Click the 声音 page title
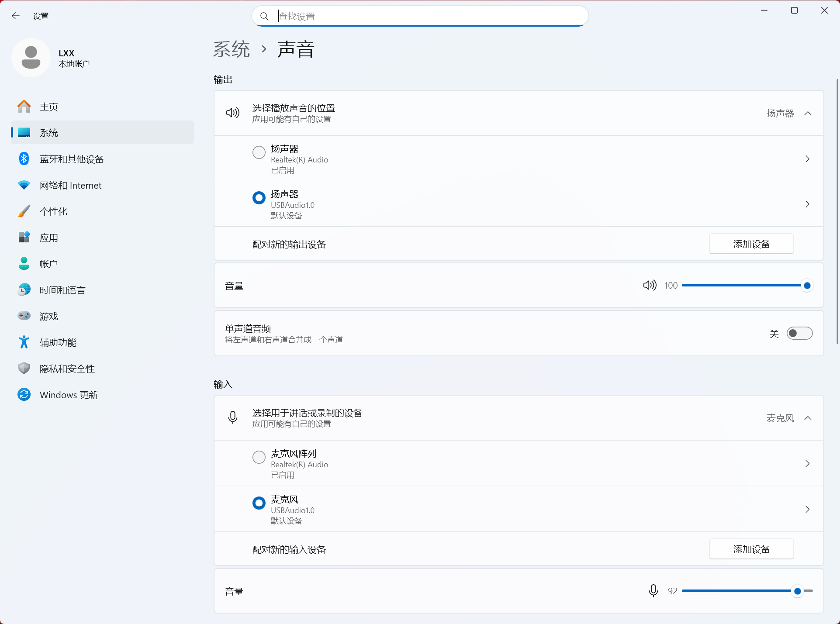Viewport: 840px width, 624px height. click(296, 49)
